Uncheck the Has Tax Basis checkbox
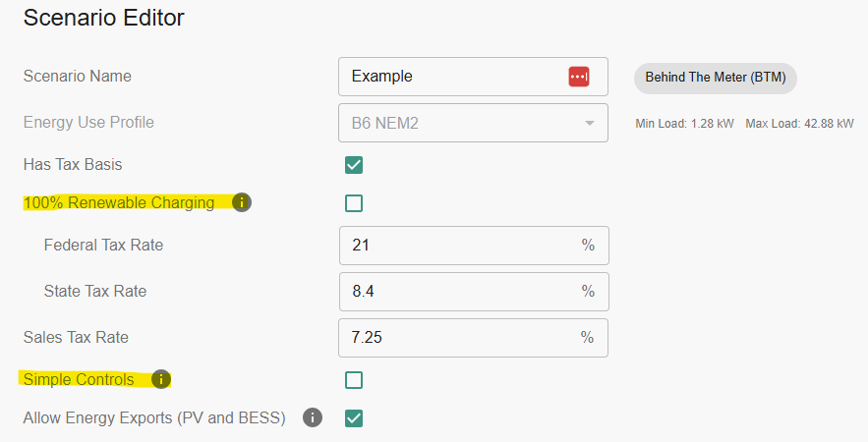The image size is (868, 442). click(x=354, y=165)
